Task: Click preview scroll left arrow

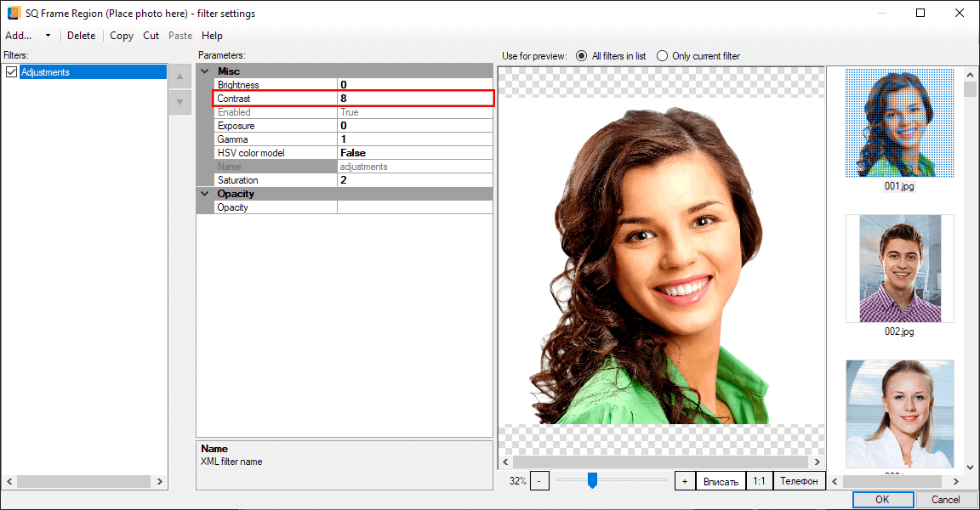Action: tap(505, 462)
